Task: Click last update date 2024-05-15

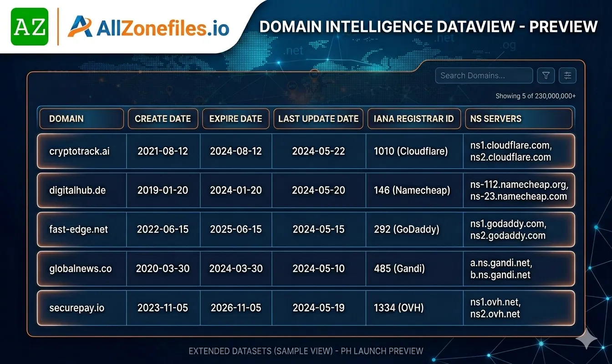Action: pos(318,229)
